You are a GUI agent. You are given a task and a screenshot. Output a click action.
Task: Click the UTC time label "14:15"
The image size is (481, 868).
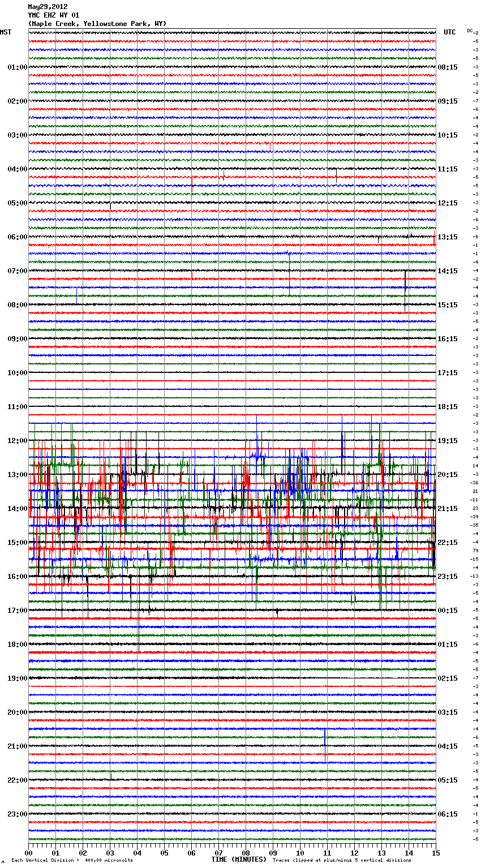[x=448, y=271]
